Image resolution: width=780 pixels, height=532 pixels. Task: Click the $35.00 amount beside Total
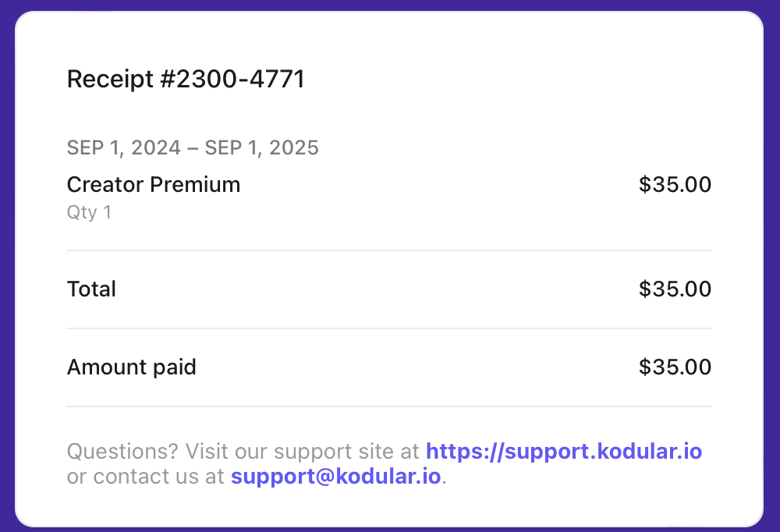point(675,289)
